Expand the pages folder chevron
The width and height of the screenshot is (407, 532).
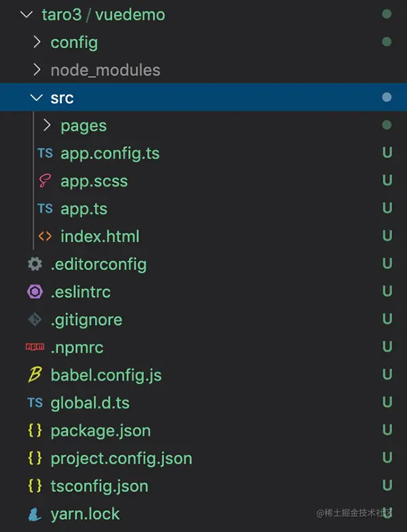[x=47, y=126]
